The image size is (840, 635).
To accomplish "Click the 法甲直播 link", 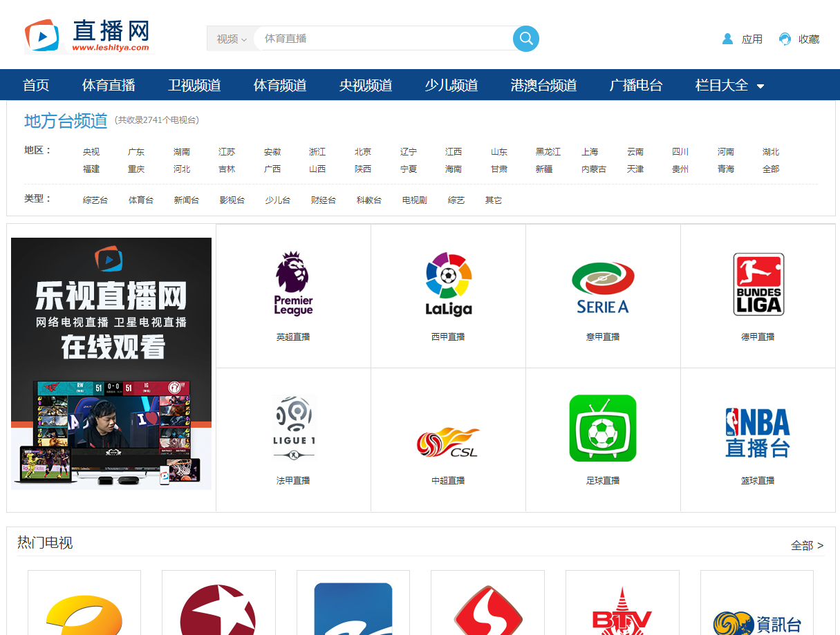I will 293,480.
